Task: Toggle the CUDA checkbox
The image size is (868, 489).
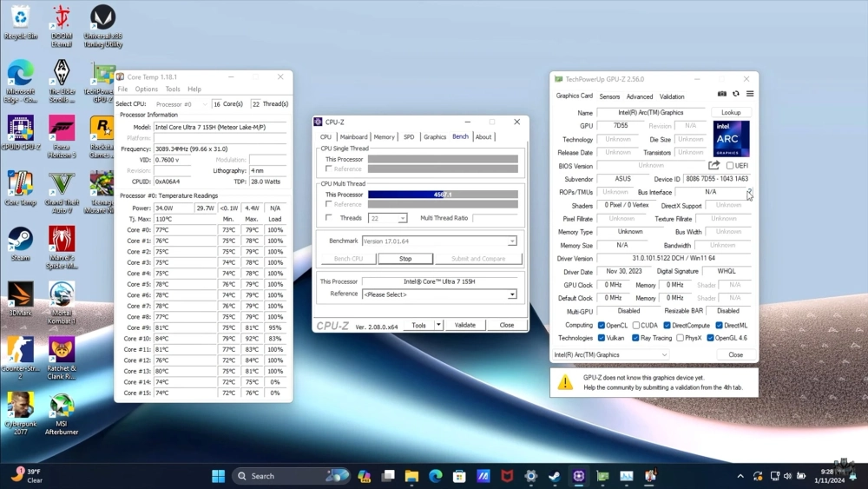Action: (636, 326)
